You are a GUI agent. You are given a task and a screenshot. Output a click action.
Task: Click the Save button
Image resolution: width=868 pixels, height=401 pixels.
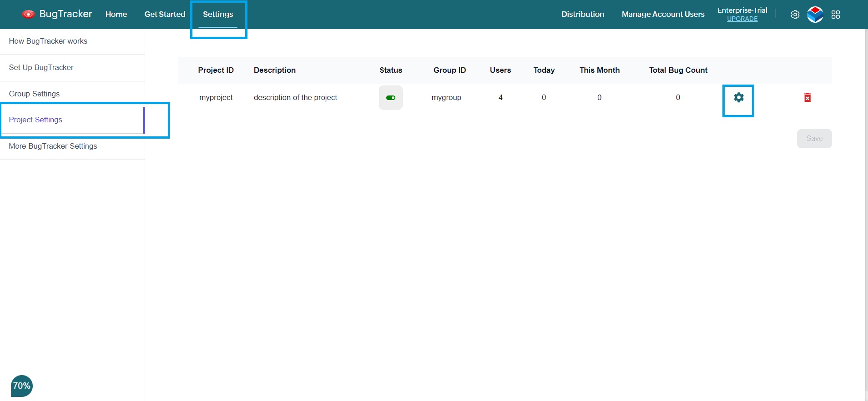pyautogui.click(x=814, y=139)
